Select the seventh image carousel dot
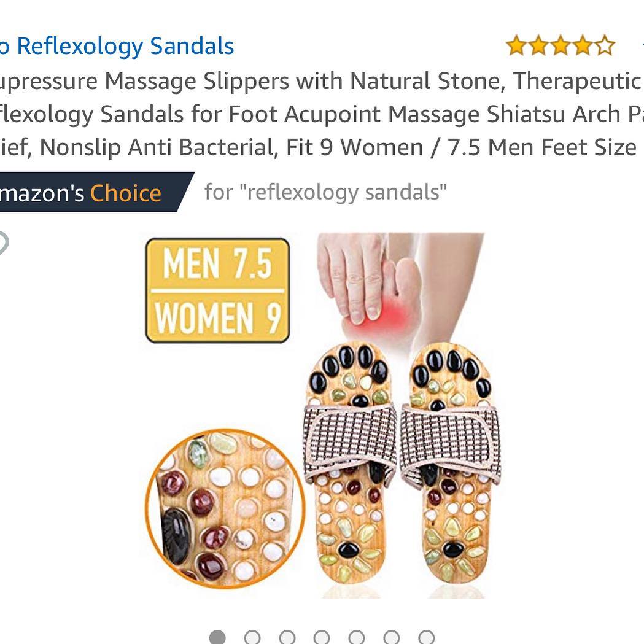This screenshot has height=644, width=644. tap(426, 637)
